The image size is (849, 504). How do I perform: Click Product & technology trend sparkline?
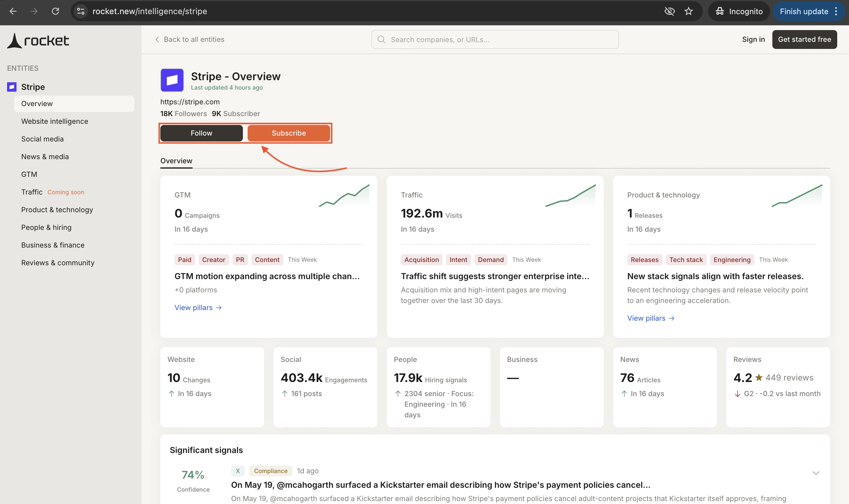tap(797, 196)
